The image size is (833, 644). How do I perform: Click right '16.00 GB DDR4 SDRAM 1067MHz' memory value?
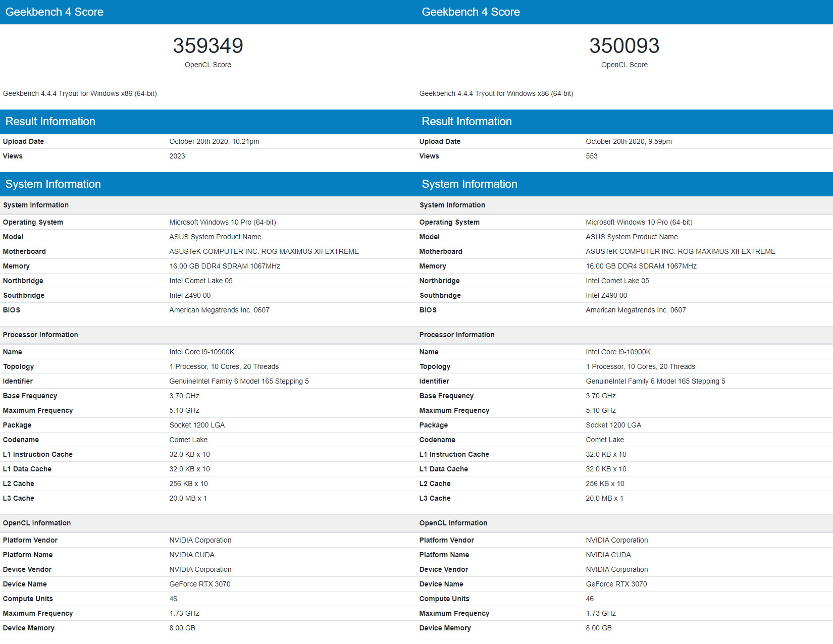pos(641,266)
